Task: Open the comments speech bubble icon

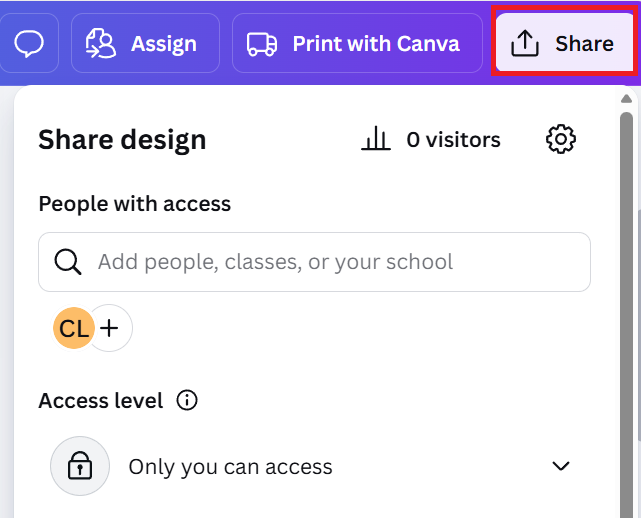Action: 29,43
